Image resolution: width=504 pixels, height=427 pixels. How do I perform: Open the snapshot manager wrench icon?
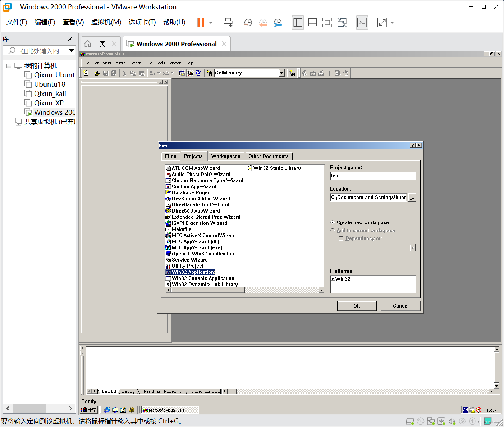[x=278, y=23]
